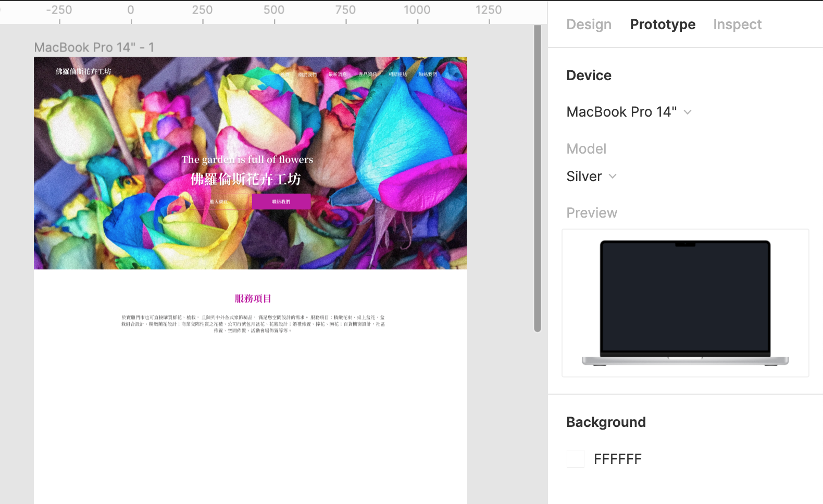Image resolution: width=823 pixels, height=504 pixels.
Task: Select the 相關連結 nav link
Action: [x=397, y=74]
